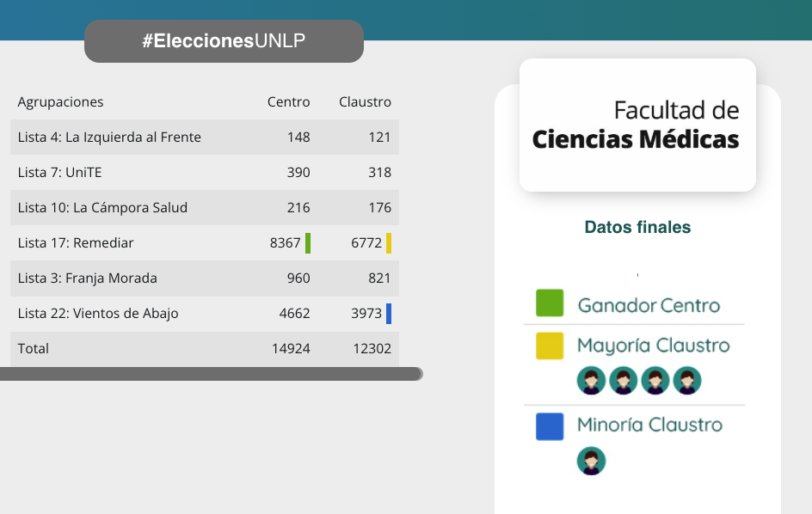Click the Datos finales heading
Viewport: 812px width, 514px height.
(637, 228)
